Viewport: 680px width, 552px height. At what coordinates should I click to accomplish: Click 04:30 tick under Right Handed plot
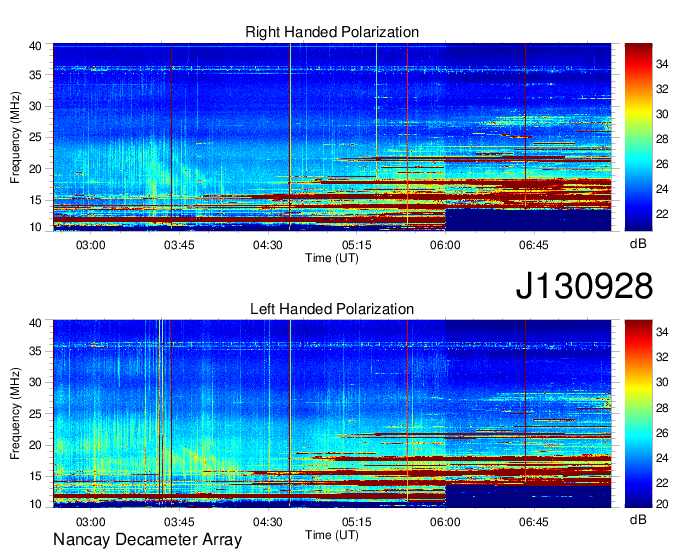[268, 245]
